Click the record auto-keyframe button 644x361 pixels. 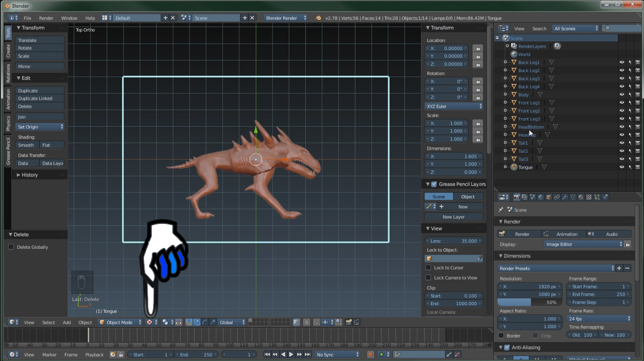point(370,355)
